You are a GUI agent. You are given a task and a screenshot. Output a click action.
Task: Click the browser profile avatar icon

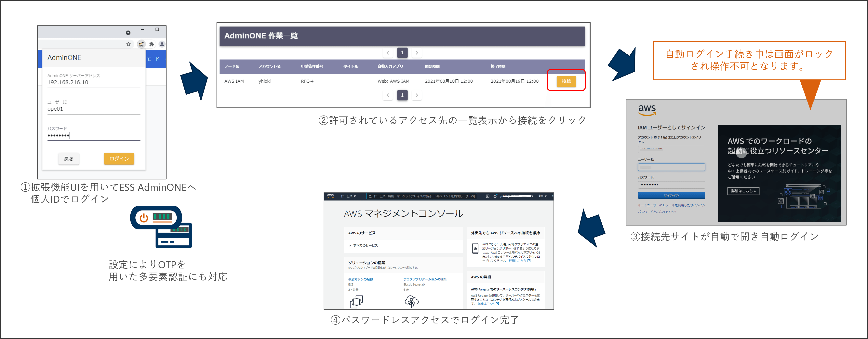tap(162, 44)
